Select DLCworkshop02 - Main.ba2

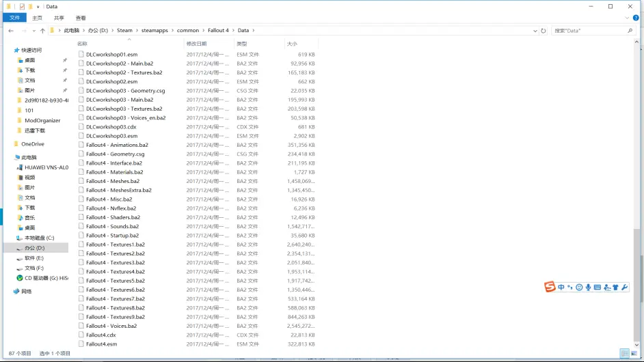pos(120,64)
